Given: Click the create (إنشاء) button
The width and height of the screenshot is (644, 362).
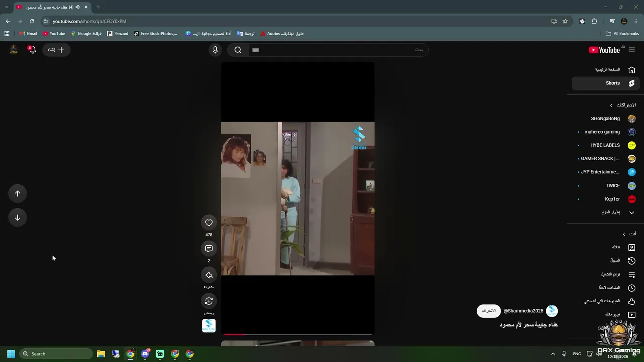Looking at the screenshot, I should click(x=56, y=50).
